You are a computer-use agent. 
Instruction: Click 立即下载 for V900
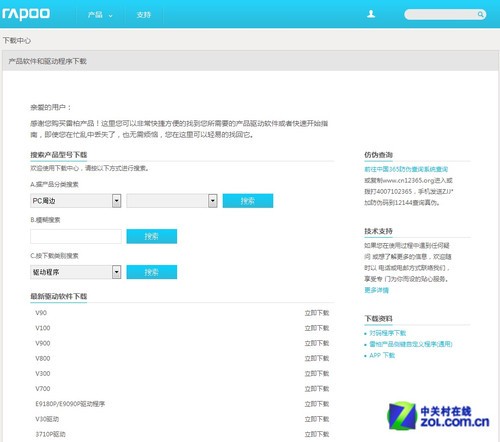pyautogui.click(x=317, y=343)
